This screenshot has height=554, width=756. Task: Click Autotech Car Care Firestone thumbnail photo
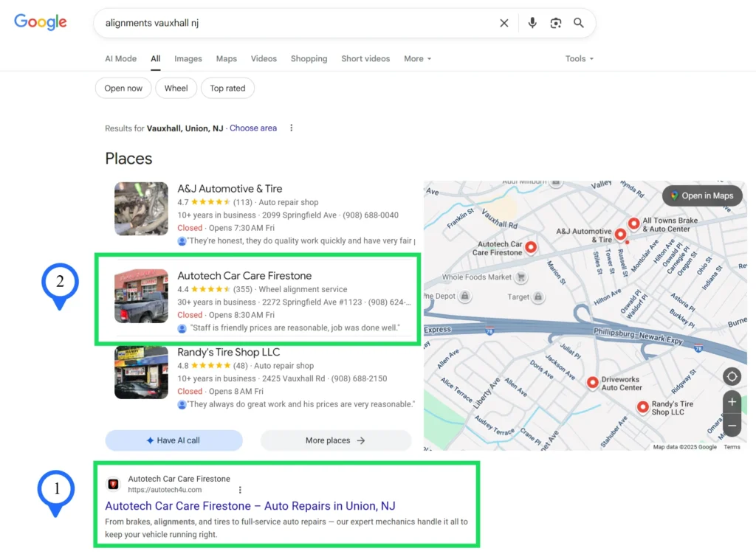click(141, 296)
